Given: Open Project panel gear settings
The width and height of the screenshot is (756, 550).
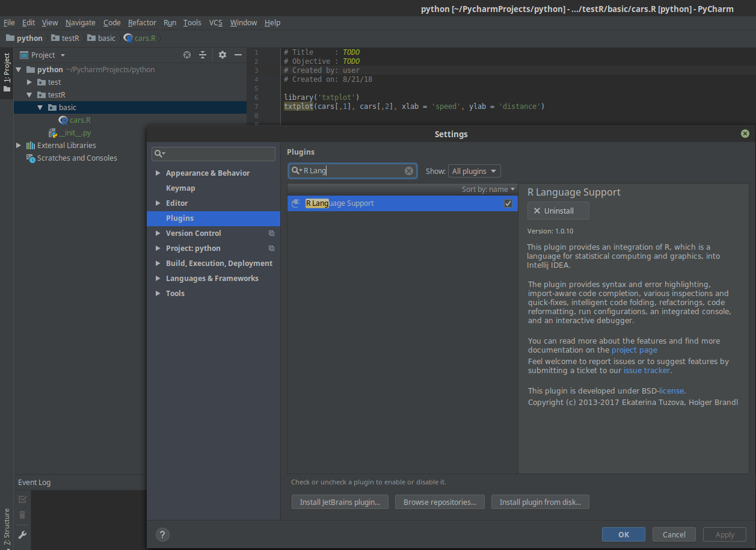Looking at the screenshot, I should [x=223, y=55].
